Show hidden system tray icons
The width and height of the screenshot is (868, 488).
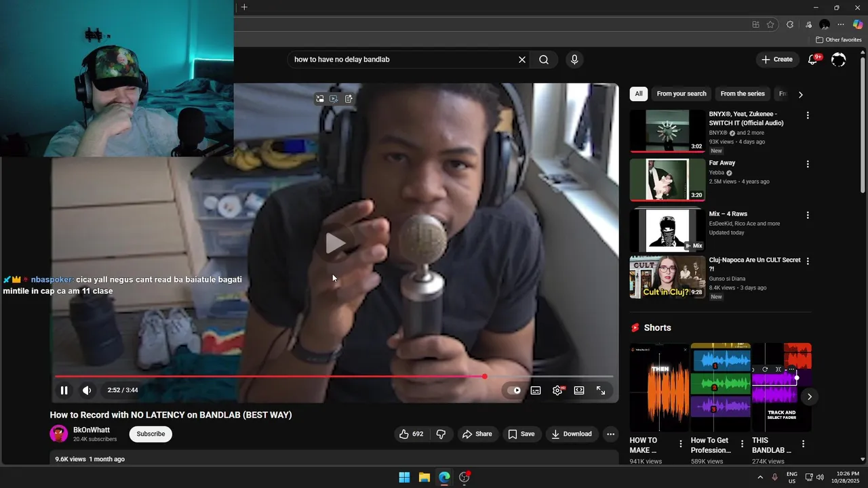[760, 477]
